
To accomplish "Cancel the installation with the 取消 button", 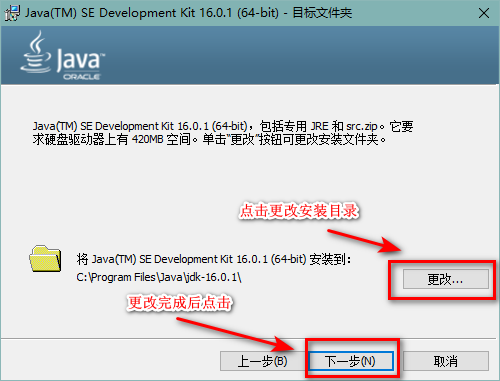I will (x=446, y=361).
